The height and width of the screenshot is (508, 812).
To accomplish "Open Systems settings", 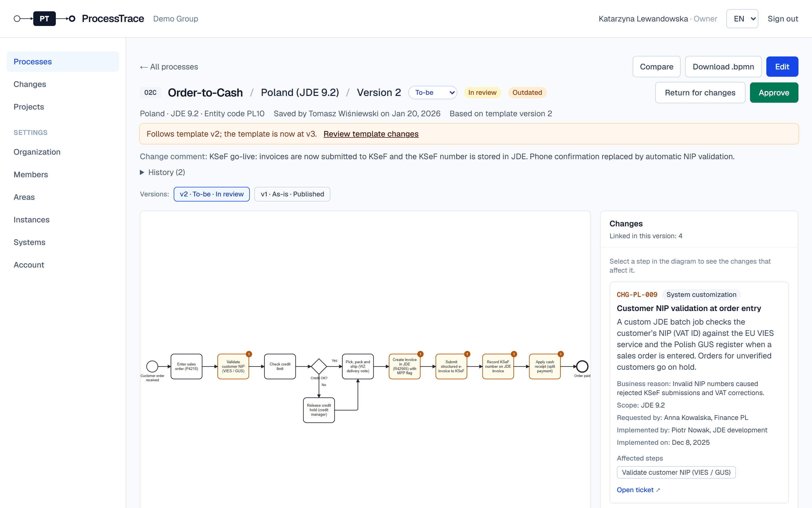I will pos(63,242).
